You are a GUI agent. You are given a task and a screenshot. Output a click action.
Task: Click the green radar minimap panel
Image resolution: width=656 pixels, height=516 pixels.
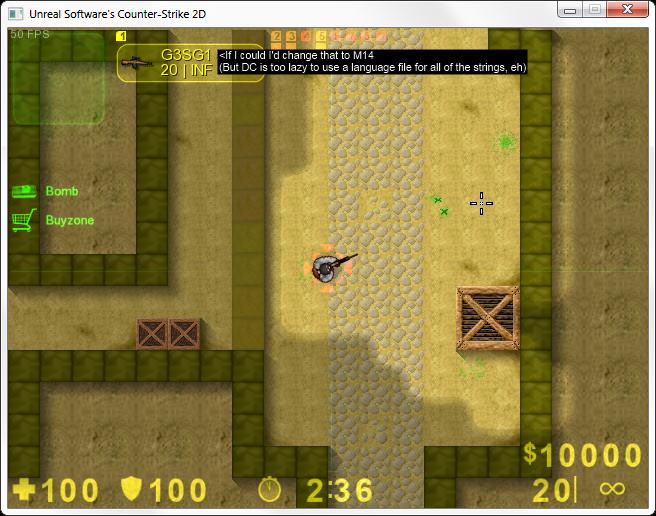click(58, 78)
